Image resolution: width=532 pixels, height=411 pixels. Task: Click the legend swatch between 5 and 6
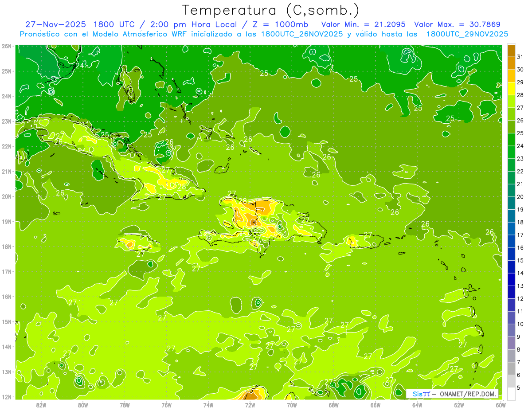click(511, 381)
